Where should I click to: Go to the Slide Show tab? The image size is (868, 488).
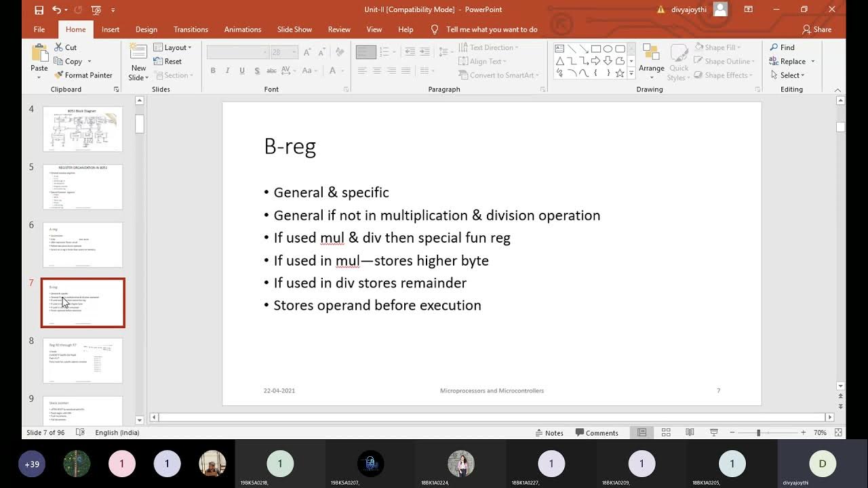[x=294, y=29]
